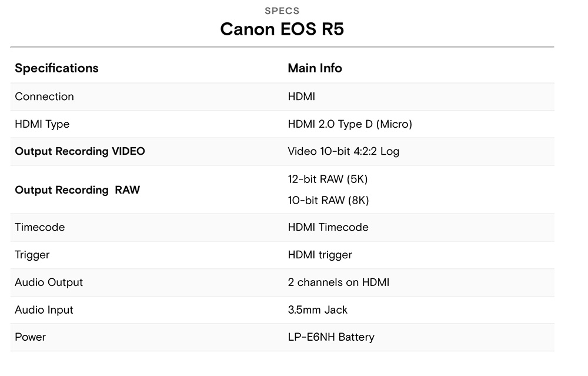The image size is (588, 376).
Task: Click the Canon EOS R5 heading
Action: tap(282, 29)
